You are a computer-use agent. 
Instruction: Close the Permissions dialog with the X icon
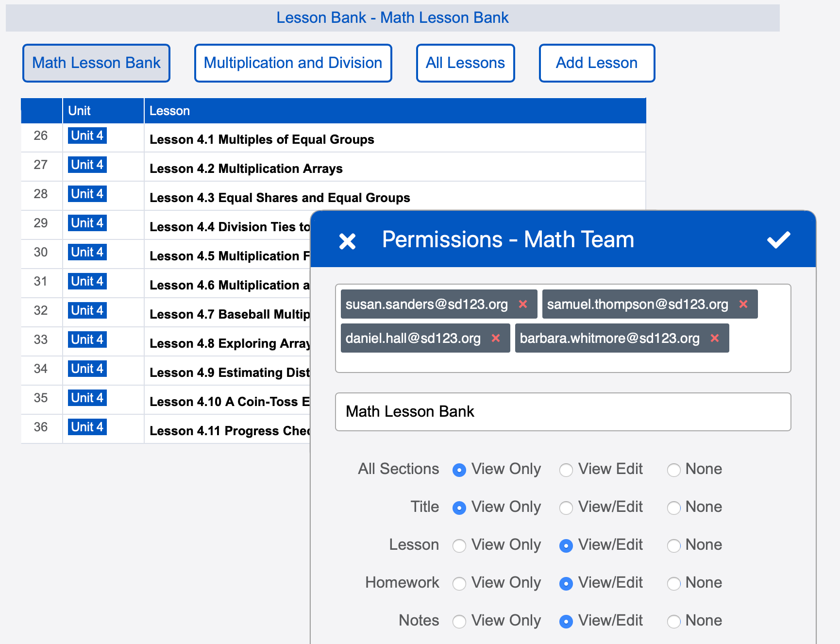point(348,240)
